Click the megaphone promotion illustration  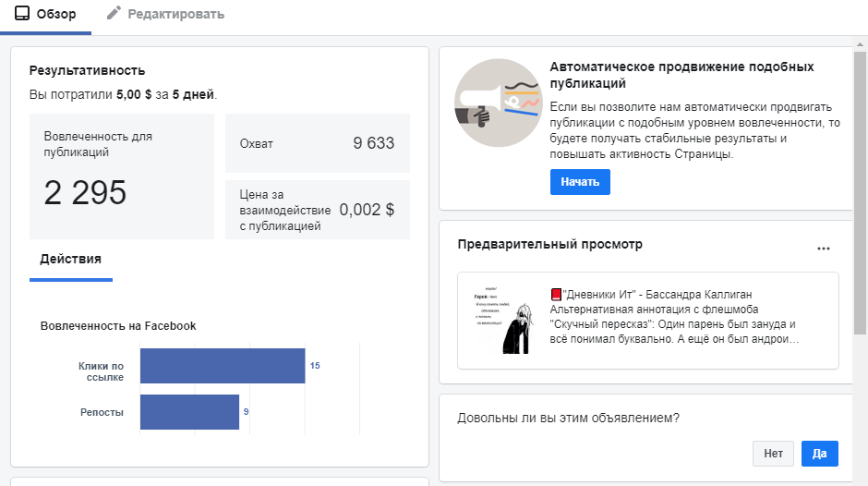pyautogui.click(x=498, y=103)
